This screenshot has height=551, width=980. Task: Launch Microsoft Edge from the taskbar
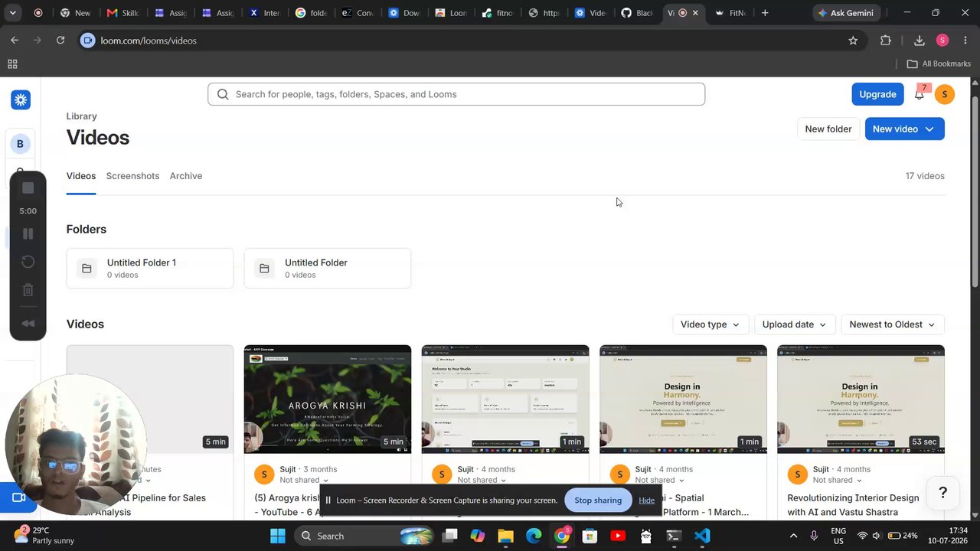click(534, 536)
